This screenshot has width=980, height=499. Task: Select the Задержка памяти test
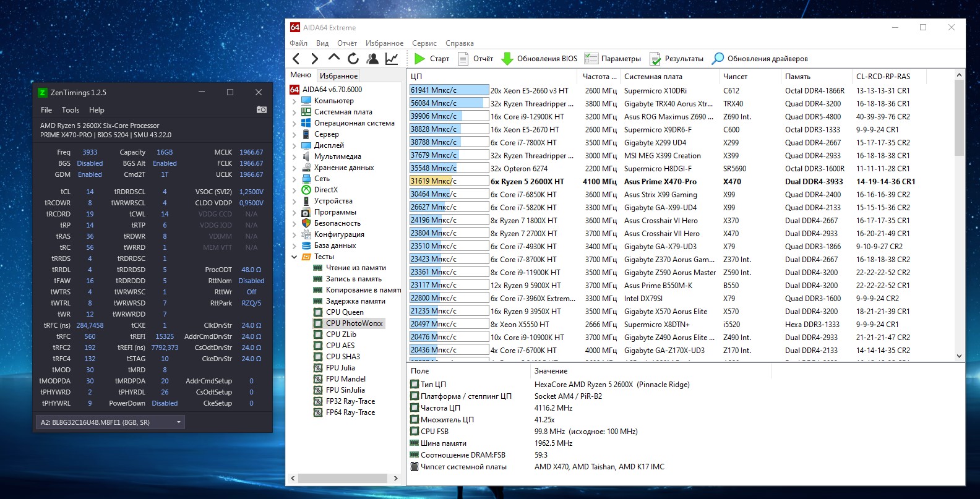(356, 301)
